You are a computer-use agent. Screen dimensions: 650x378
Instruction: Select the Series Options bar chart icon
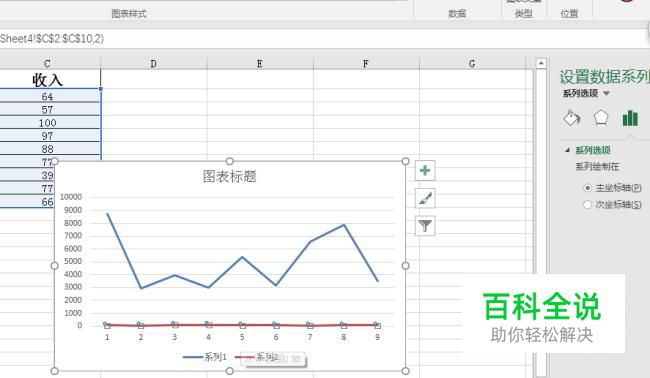coord(630,118)
